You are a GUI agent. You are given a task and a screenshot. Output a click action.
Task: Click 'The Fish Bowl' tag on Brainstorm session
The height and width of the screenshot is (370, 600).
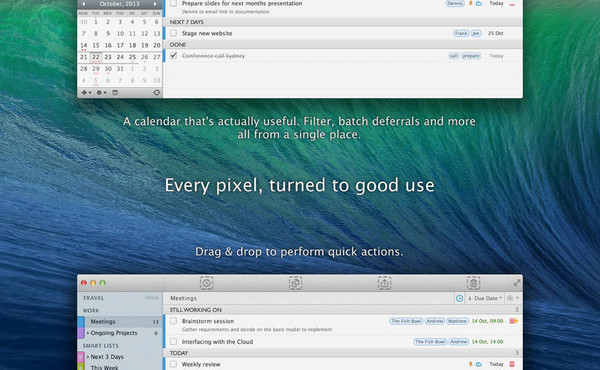406,321
